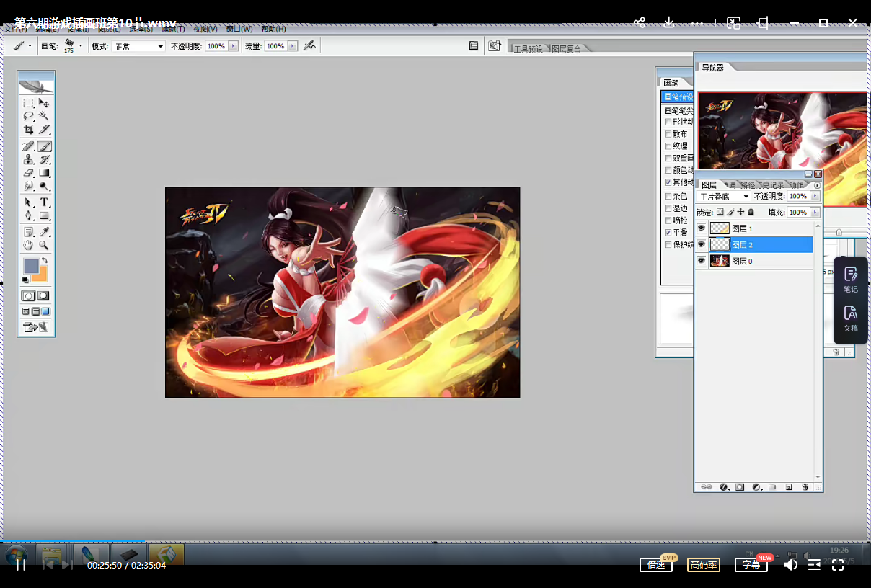Open layer blend mode 正片叠底 dropdown
The image size is (871, 588).
pos(722,197)
